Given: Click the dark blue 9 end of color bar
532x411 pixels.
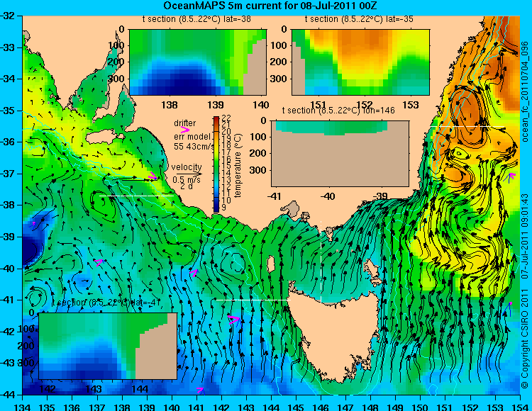Looking at the screenshot, I should [216, 209].
